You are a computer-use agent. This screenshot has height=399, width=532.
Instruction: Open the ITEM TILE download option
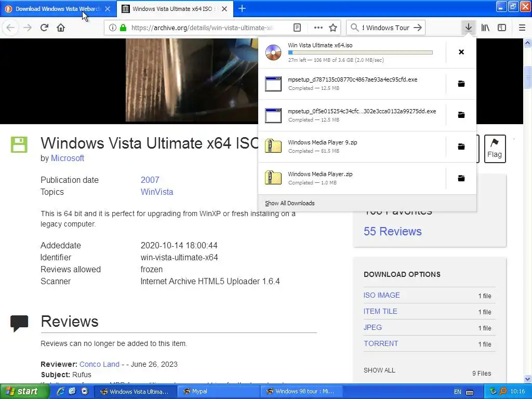(x=380, y=311)
